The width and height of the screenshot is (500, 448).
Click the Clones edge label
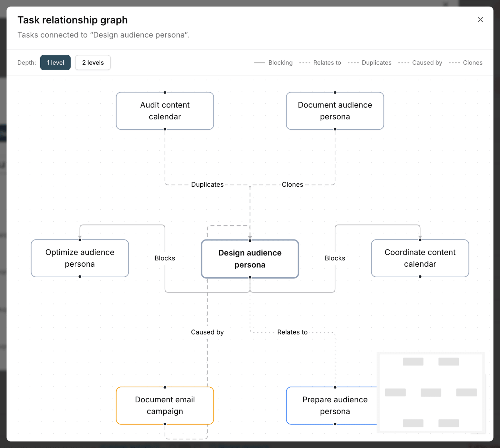(x=292, y=184)
